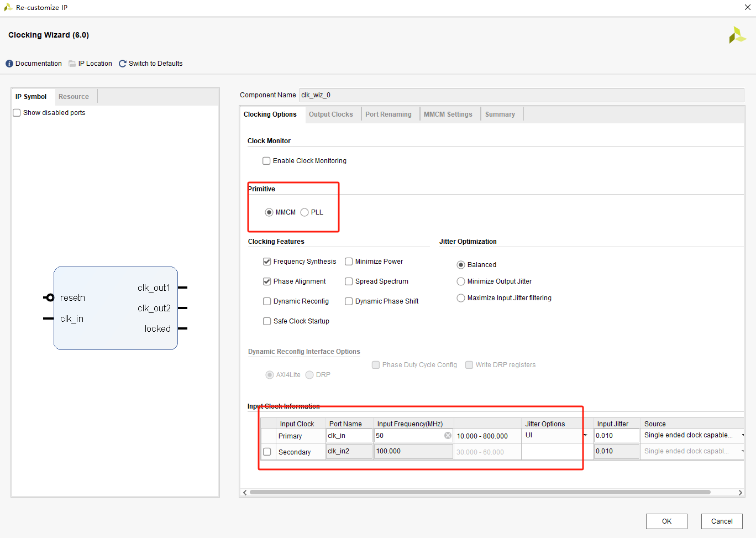Click the Primary Input Frequency field
This screenshot has width=756, height=538.
click(413, 436)
